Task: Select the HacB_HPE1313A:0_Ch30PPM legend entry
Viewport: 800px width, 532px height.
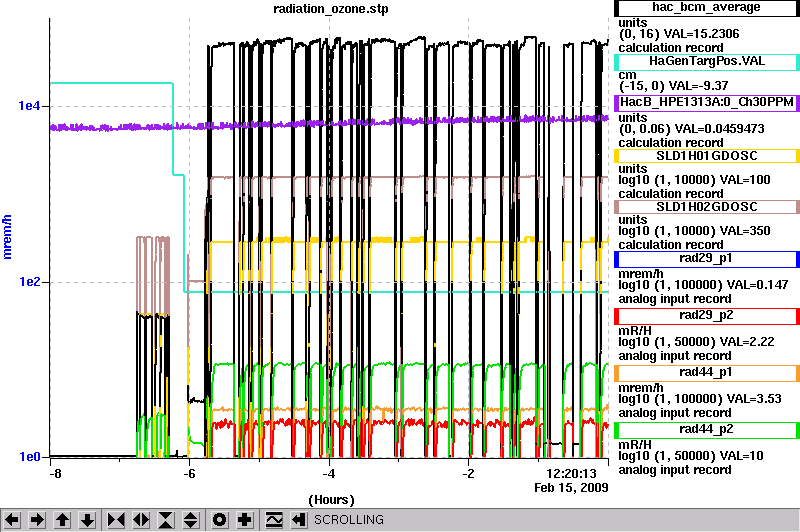Action: click(x=707, y=103)
